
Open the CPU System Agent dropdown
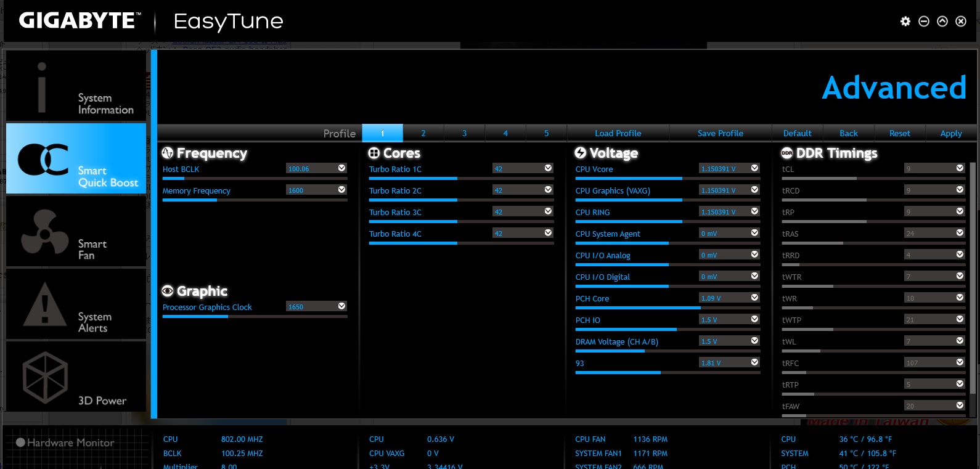754,233
